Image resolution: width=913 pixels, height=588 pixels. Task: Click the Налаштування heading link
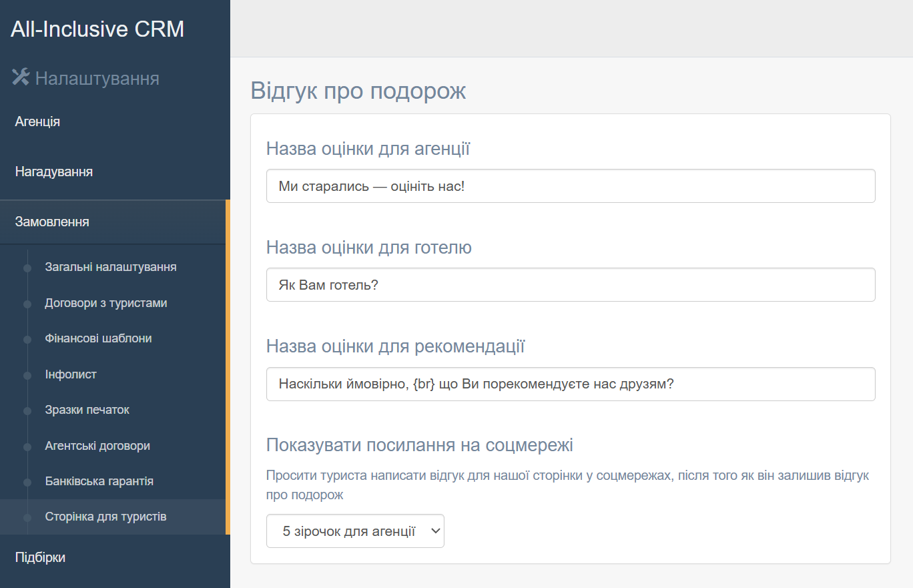pos(97,78)
